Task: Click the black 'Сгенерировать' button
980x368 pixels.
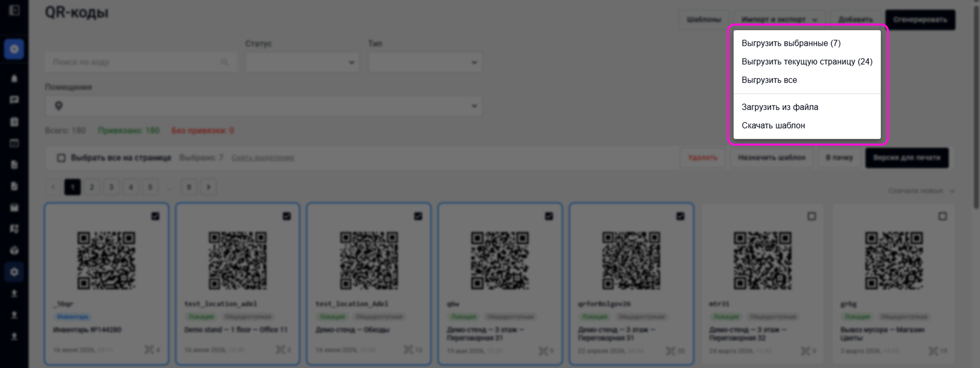Action: [920, 19]
